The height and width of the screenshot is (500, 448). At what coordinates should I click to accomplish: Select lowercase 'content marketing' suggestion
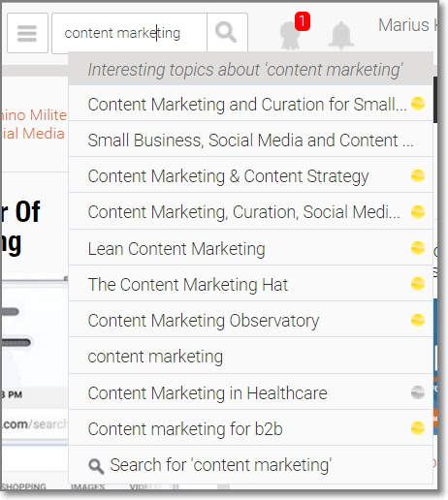point(250,356)
